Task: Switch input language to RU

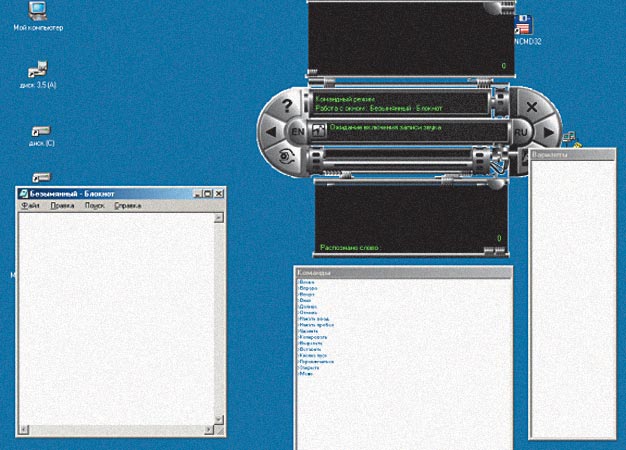Action: 522,131
